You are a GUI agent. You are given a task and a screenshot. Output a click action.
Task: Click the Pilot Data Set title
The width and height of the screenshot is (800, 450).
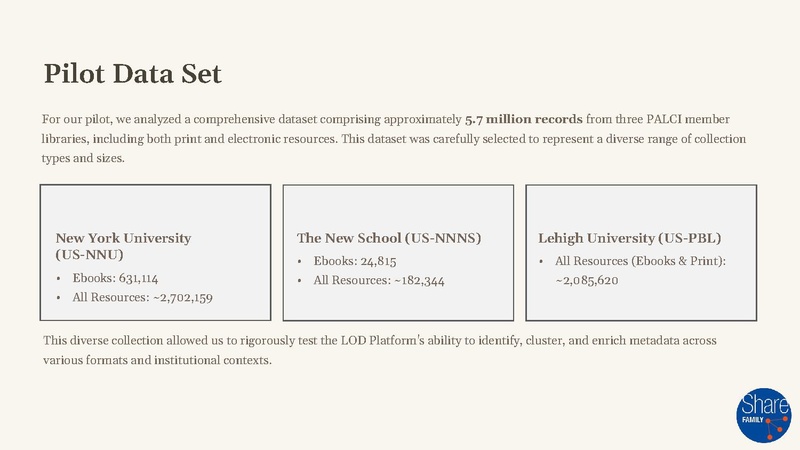pos(133,73)
